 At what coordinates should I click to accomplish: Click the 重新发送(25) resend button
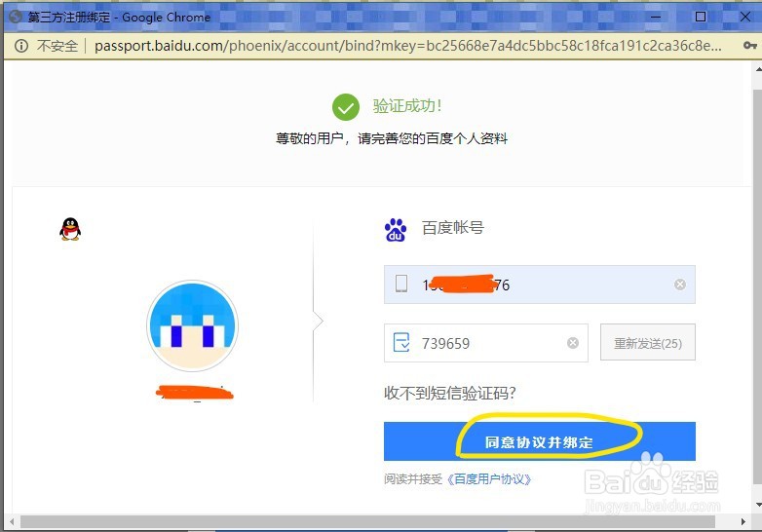pyautogui.click(x=648, y=343)
